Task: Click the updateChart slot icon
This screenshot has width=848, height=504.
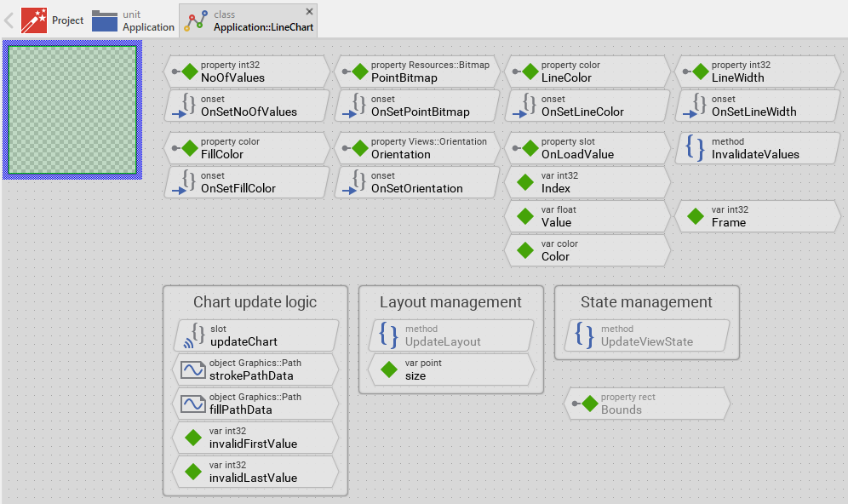Action: 192,335
